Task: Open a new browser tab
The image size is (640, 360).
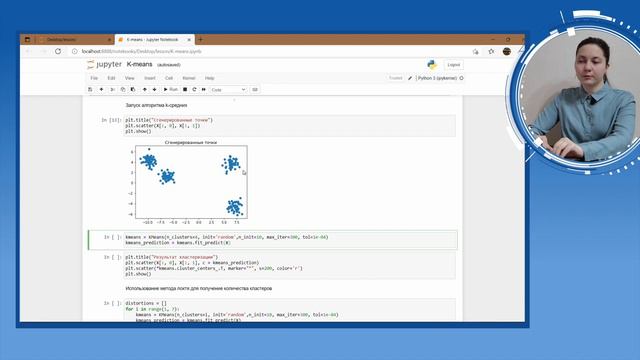Action: 200,40
